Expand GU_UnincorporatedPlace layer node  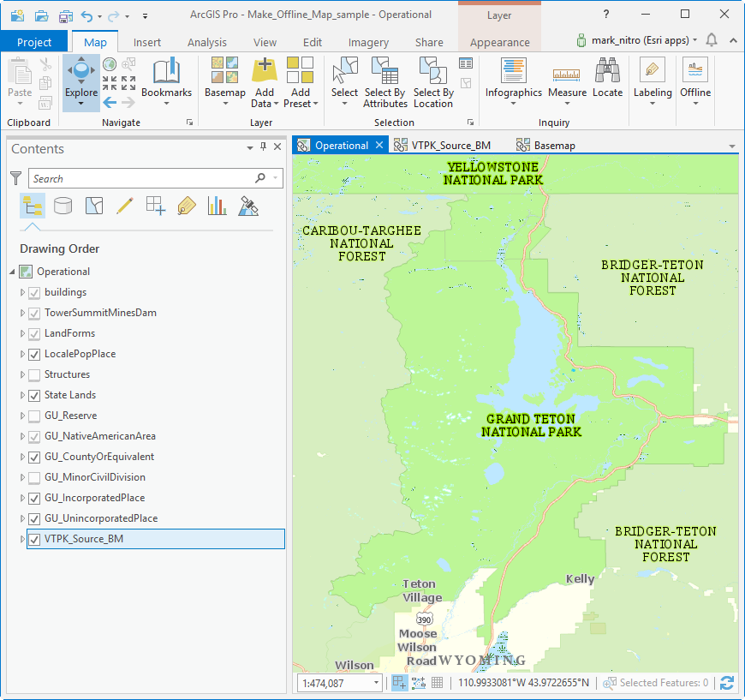pyautogui.click(x=22, y=518)
